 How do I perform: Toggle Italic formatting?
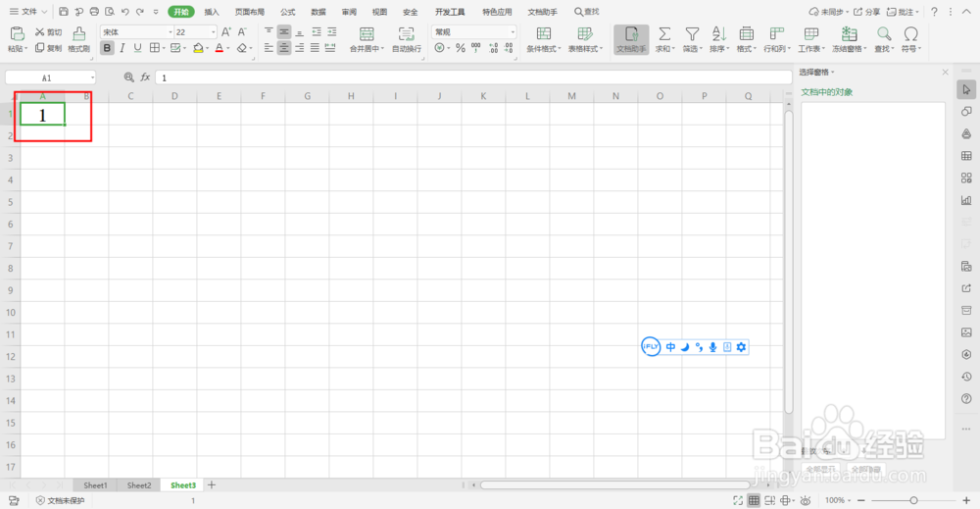[122, 48]
